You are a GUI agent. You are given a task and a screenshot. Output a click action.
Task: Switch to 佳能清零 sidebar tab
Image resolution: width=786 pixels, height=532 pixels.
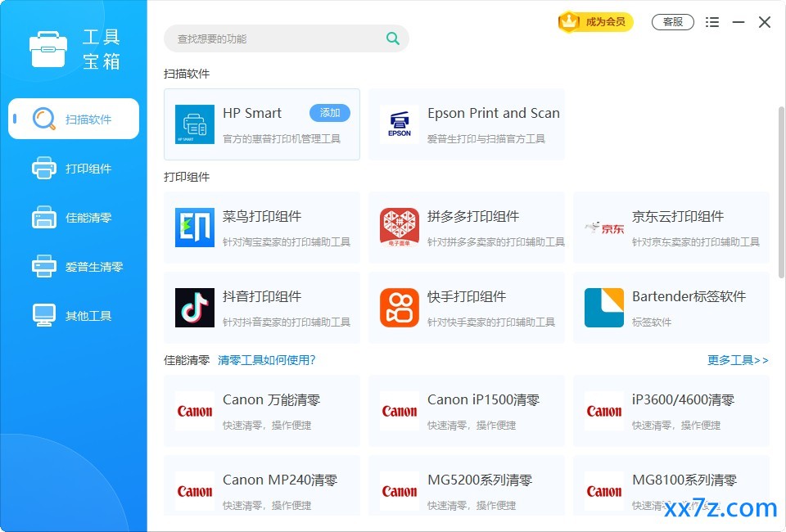click(74, 218)
